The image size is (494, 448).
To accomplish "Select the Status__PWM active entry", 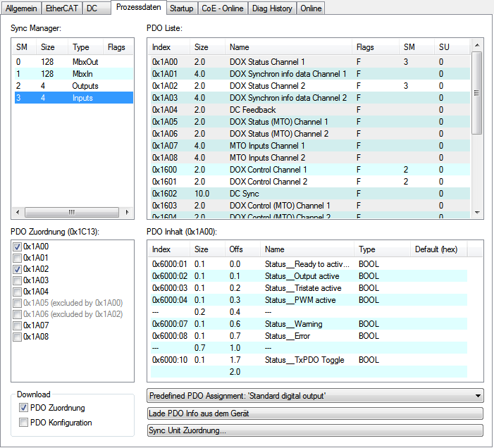I will tap(309, 299).
